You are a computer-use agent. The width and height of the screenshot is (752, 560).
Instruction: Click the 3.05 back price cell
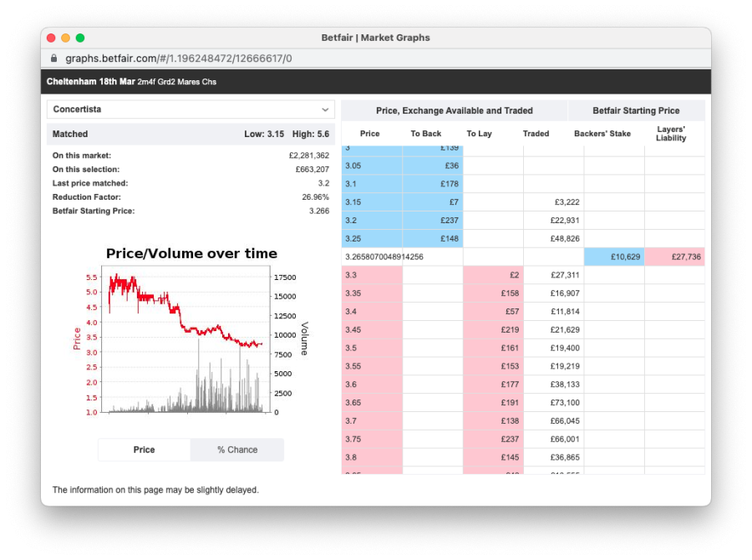pos(372,165)
